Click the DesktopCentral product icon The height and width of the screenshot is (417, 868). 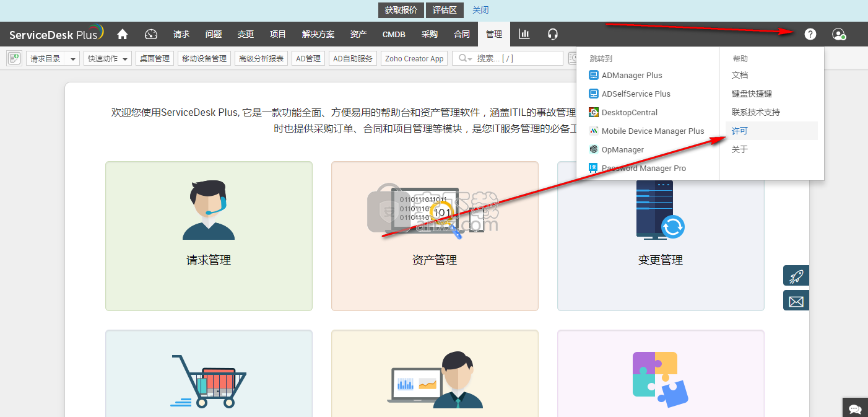594,112
